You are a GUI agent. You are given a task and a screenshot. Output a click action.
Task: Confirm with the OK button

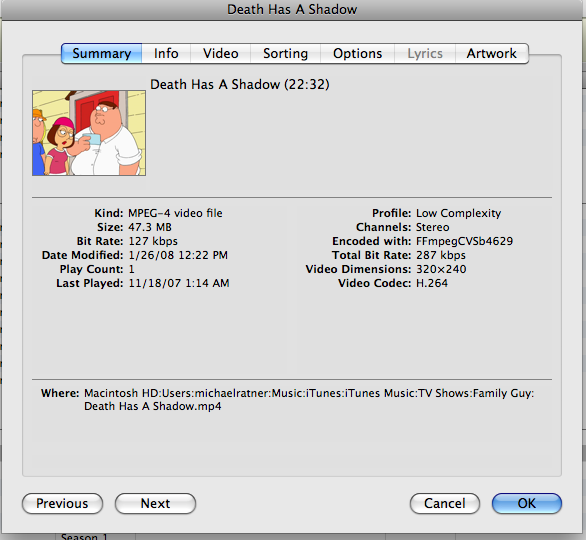pyautogui.click(x=527, y=503)
